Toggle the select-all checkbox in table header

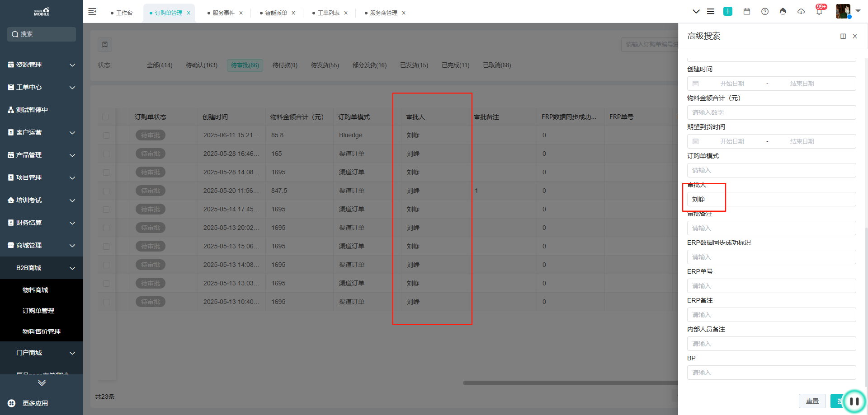105,117
